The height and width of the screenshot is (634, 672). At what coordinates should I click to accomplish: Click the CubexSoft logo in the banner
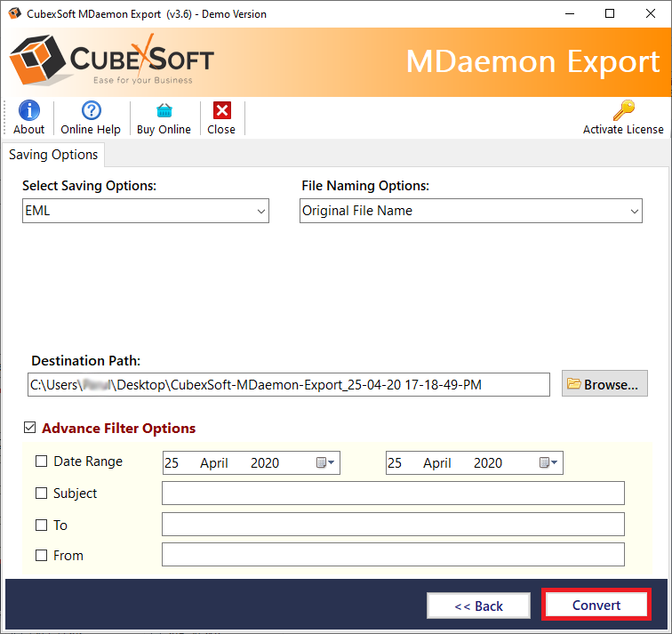point(112,61)
